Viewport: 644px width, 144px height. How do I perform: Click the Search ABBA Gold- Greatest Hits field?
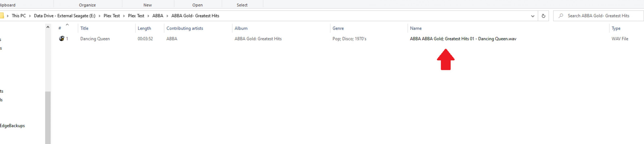598,16
